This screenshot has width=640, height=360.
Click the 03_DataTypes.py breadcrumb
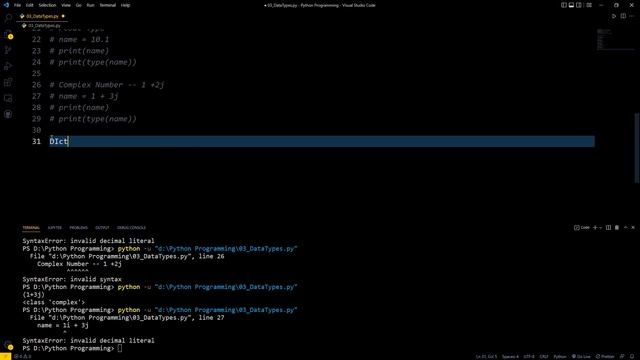(x=41, y=25)
